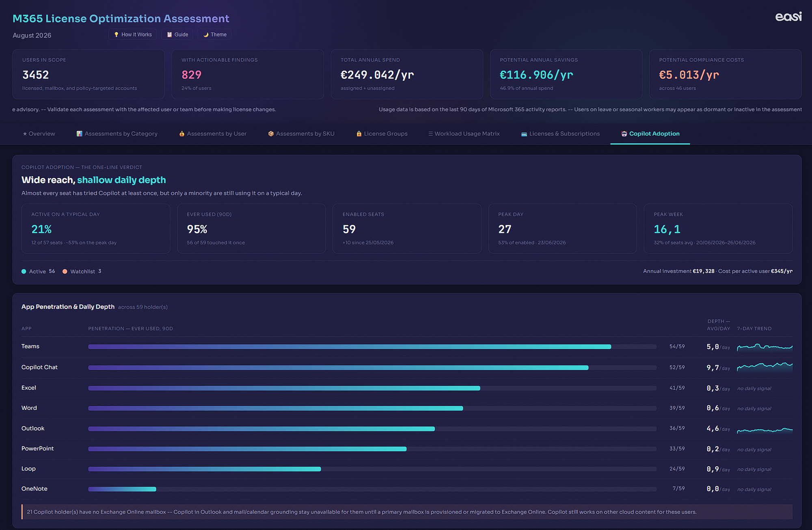
Task: Click the chart icon for Assessments by Category
Action: (x=80, y=134)
